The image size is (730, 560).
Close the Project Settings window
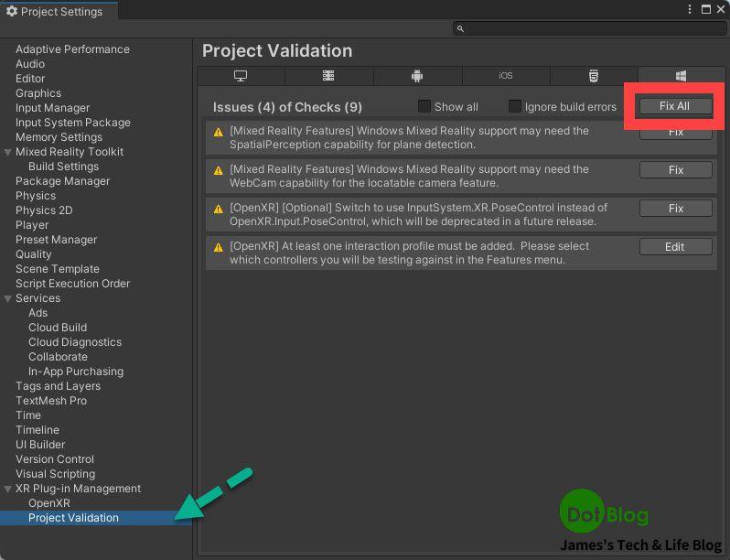(x=721, y=9)
